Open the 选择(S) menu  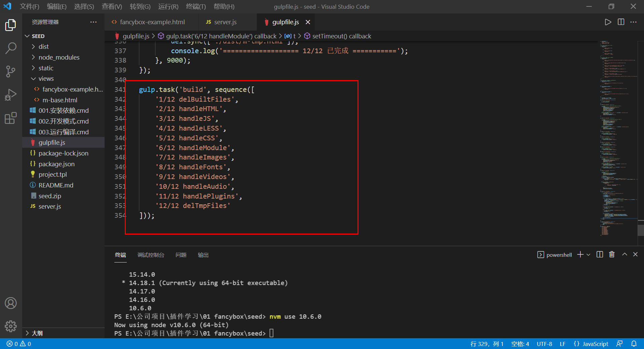pos(84,7)
